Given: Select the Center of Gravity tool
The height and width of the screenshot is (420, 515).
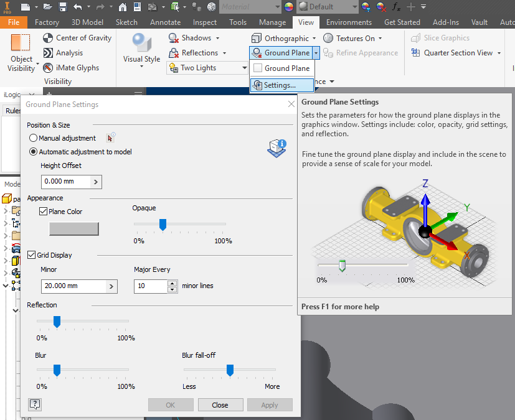Looking at the screenshot, I should tap(77, 38).
